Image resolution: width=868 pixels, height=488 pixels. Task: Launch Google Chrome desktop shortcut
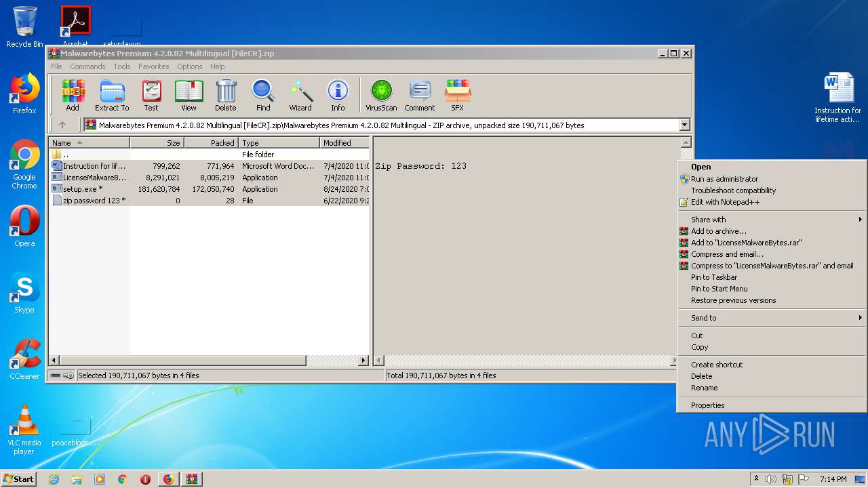[x=24, y=165]
